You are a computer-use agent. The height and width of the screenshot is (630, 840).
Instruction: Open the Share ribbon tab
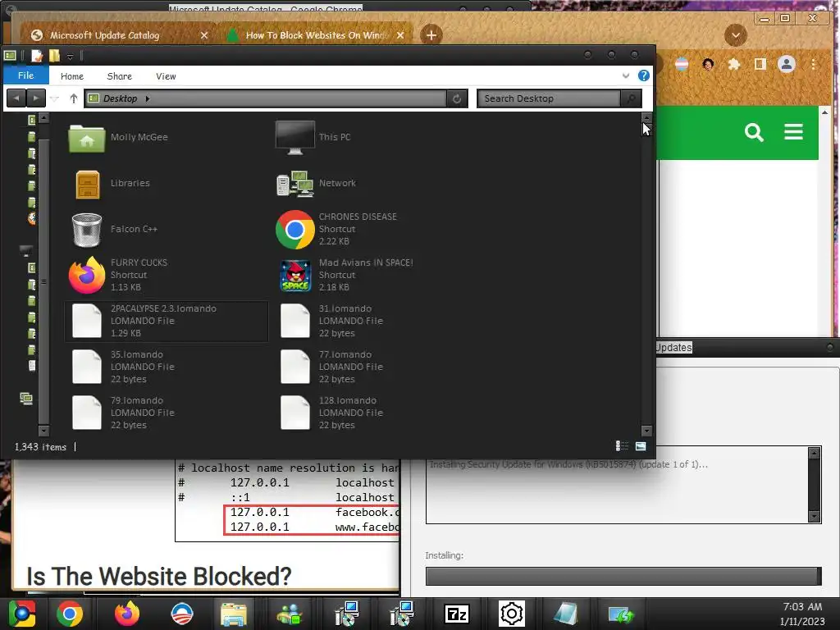pyautogui.click(x=120, y=76)
